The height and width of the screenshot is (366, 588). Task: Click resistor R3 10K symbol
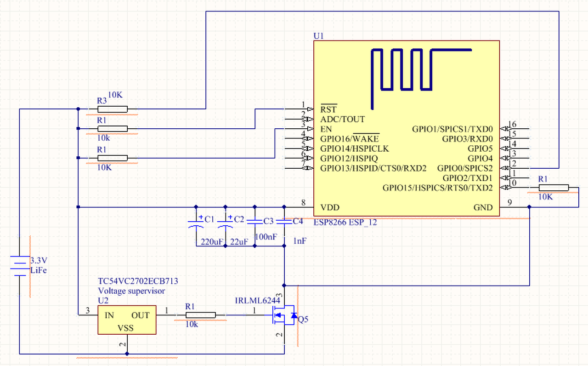pyautogui.click(x=113, y=109)
